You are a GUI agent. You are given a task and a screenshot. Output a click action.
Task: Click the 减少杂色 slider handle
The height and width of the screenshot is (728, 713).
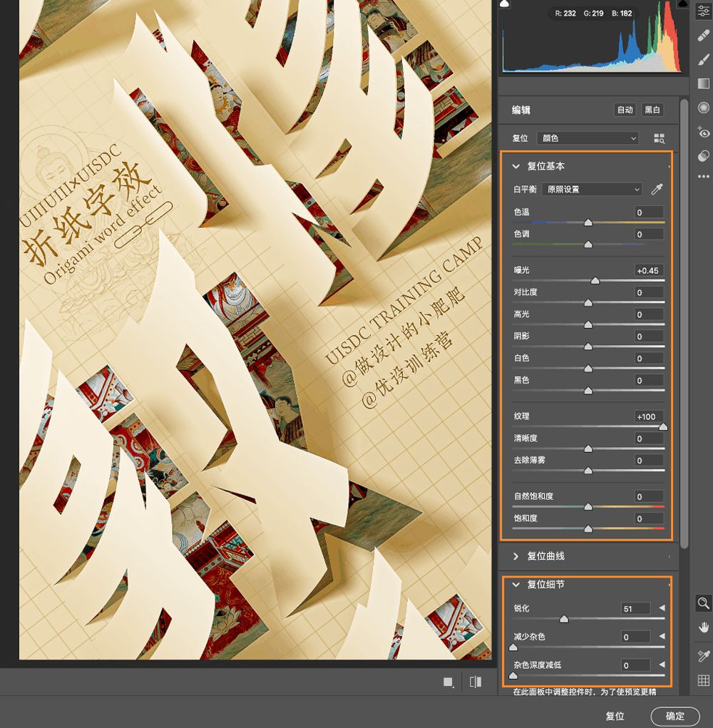[513, 647]
